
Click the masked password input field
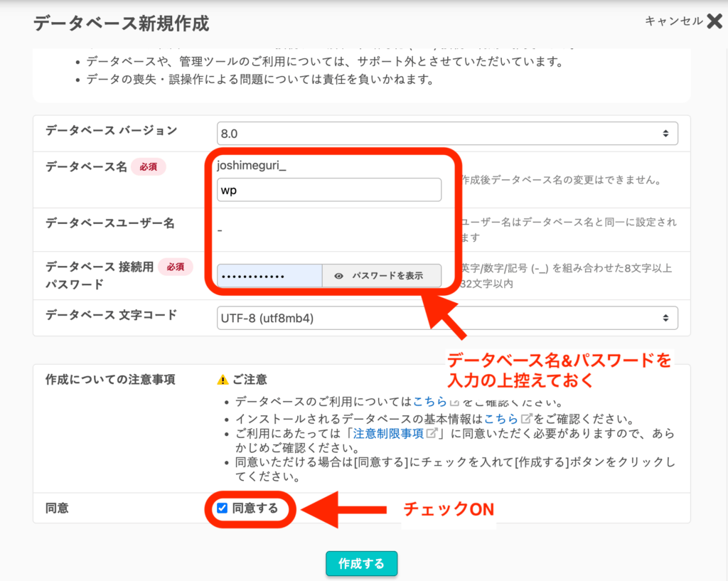[269, 276]
